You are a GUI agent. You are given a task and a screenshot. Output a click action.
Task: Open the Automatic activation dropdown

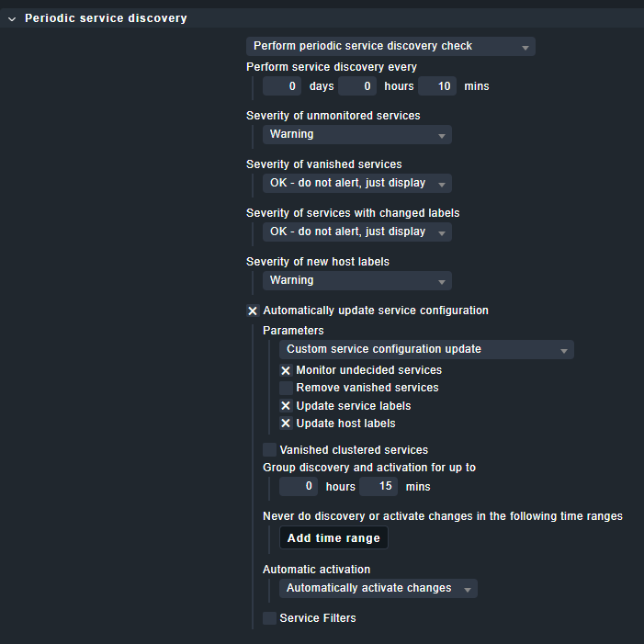pyautogui.click(x=378, y=588)
